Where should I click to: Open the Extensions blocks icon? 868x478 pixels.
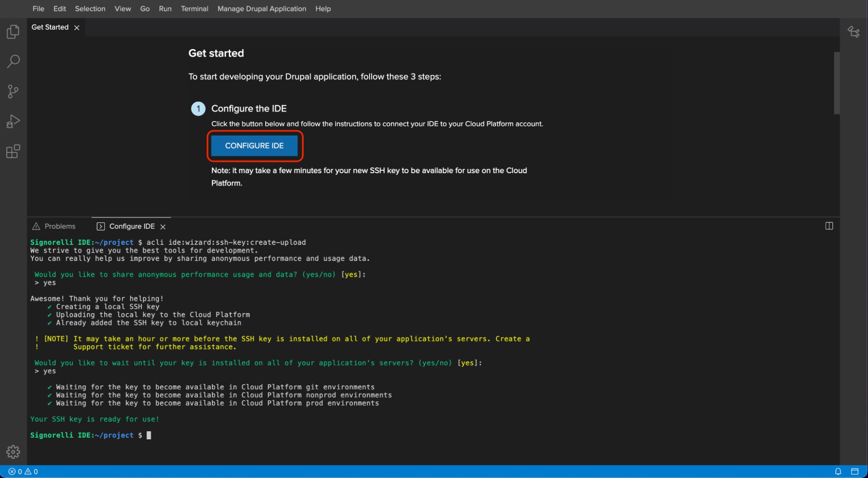[x=13, y=152]
